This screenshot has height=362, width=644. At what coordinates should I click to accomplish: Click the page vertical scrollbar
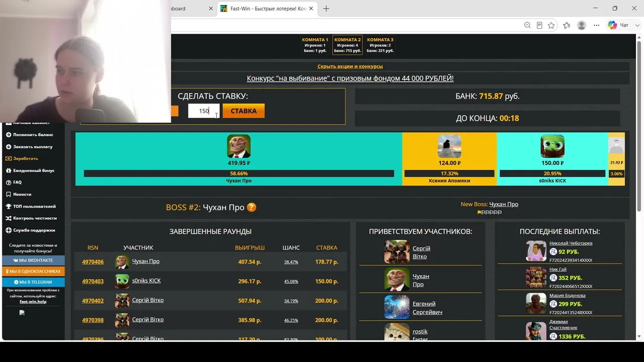point(639,126)
